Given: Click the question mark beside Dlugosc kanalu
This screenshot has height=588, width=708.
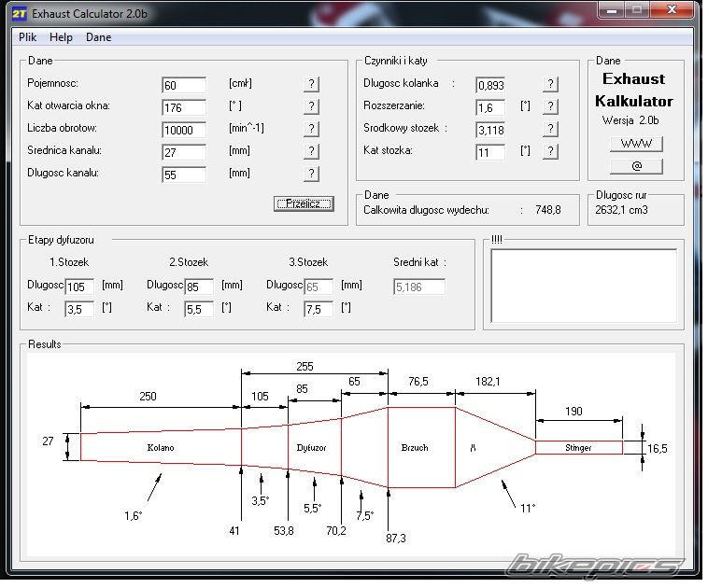Looking at the screenshot, I should (x=311, y=174).
